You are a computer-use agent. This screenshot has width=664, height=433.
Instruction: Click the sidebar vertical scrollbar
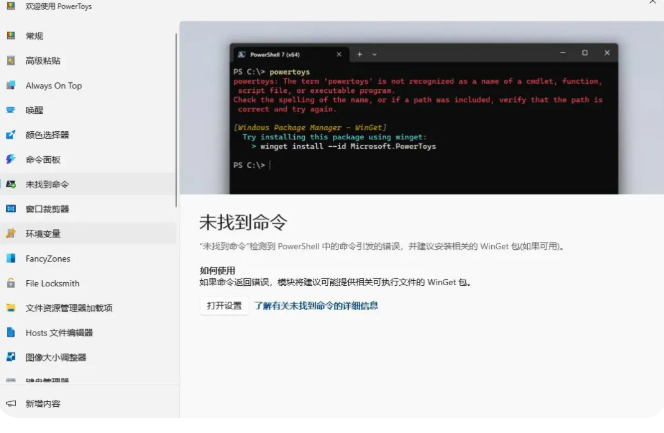176,120
